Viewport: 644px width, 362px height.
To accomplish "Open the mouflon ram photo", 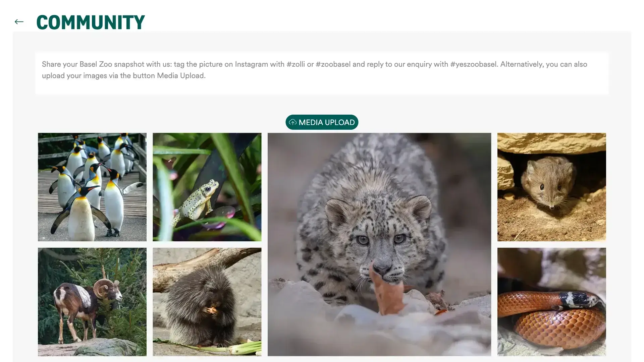I will tap(92, 302).
